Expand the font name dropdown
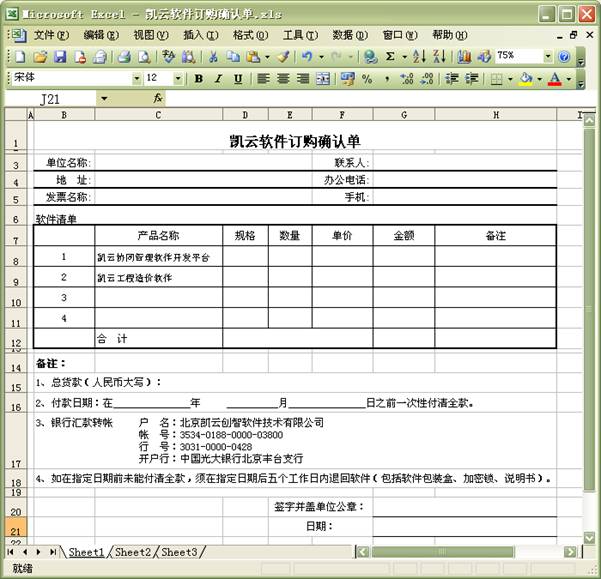 [x=136, y=79]
